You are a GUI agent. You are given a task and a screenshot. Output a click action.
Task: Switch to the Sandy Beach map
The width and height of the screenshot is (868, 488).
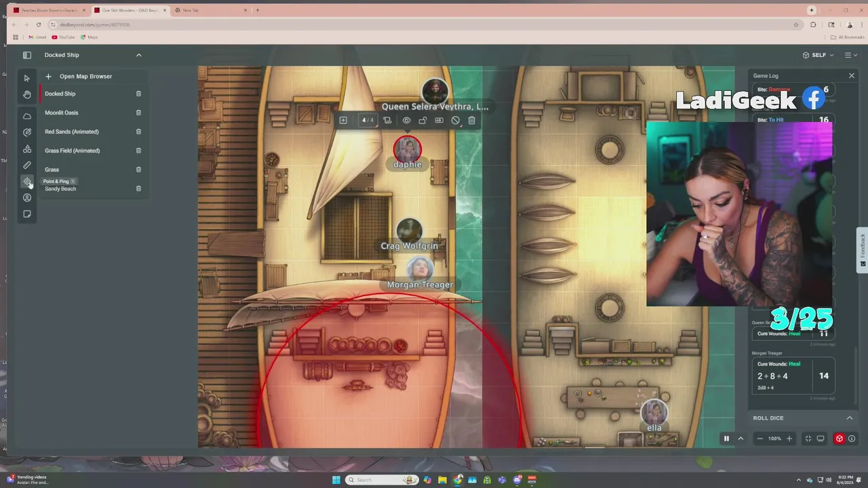click(x=60, y=189)
